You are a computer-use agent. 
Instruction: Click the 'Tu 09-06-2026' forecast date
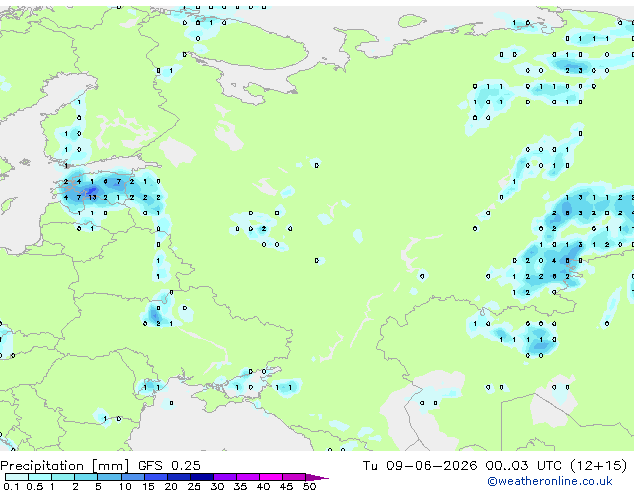(x=420, y=466)
